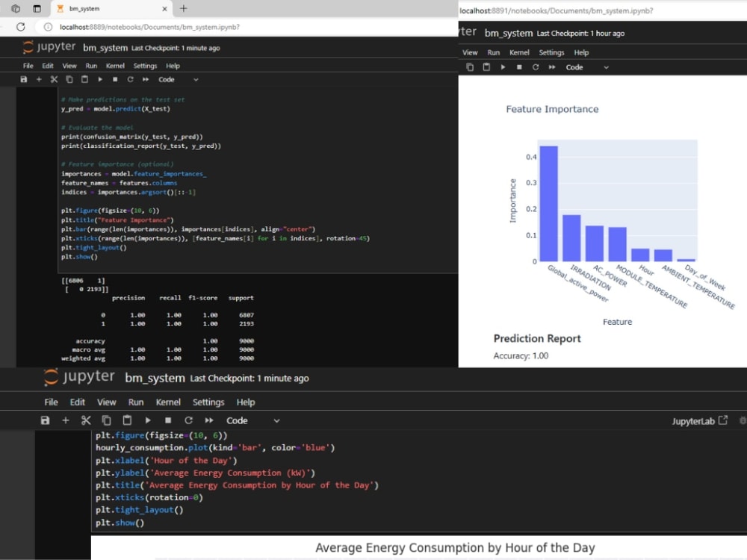747x560 pixels.
Task: Open View menu in right notebook
Action: 470,52
